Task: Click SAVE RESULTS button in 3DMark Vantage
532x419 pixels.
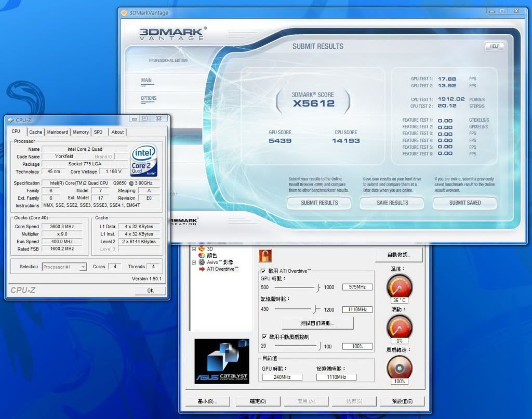Action: point(392,203)
